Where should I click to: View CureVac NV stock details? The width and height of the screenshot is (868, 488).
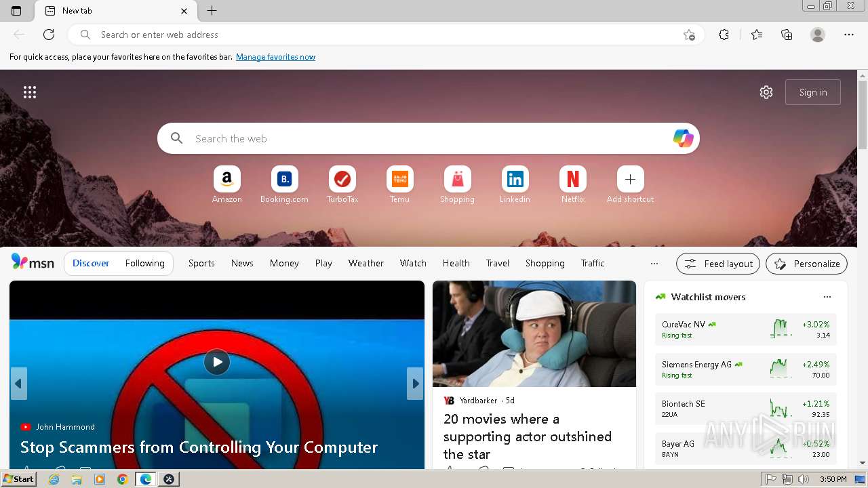(x=746, y=329)
